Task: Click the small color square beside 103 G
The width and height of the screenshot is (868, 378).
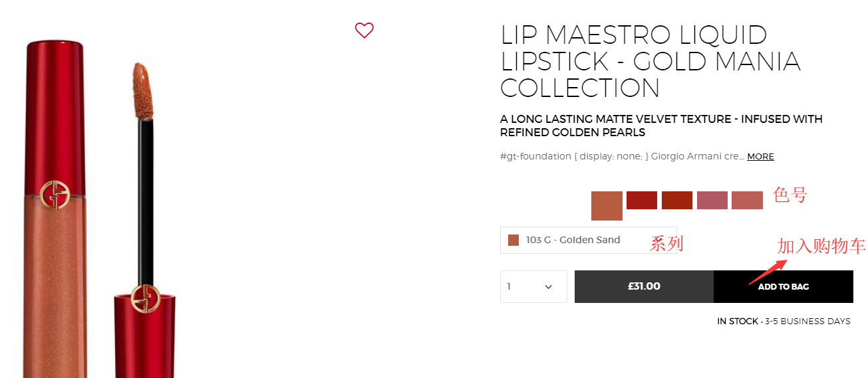Action: coord(513,240)
